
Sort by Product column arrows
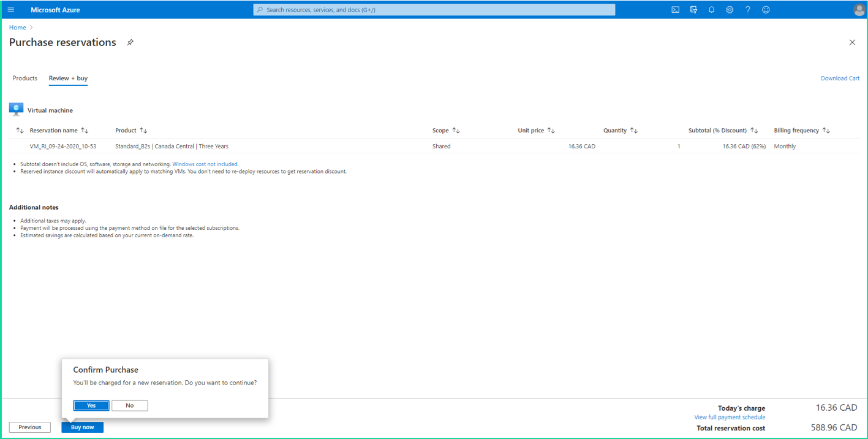pyautogui.click(x=143, y=131)
